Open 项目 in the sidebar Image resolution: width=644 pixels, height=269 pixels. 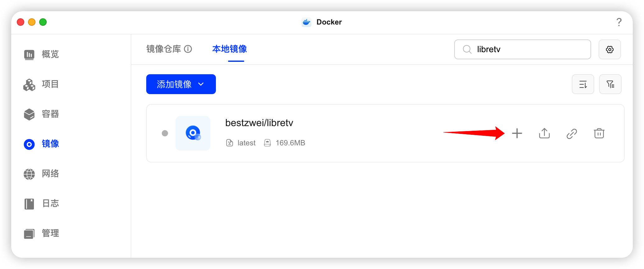(41, 84)
